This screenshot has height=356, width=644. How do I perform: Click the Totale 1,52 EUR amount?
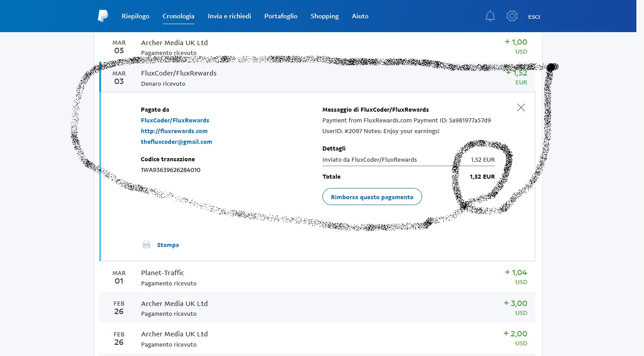[482, 176]
